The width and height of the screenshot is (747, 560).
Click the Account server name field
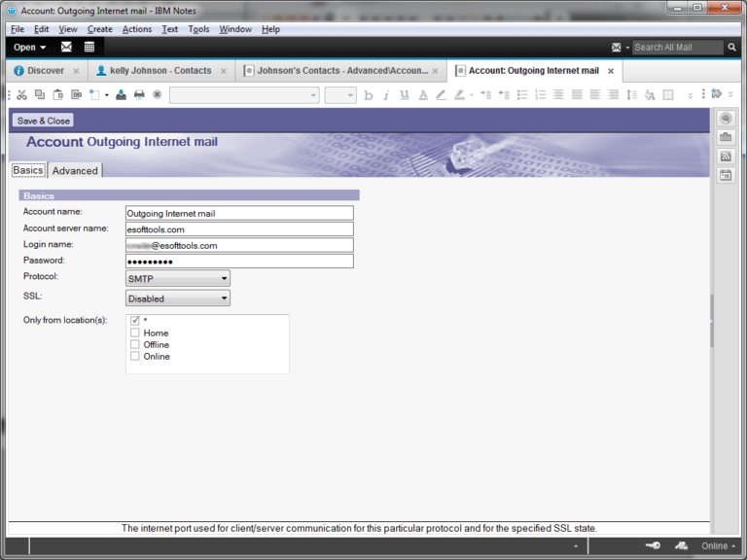point(239,229)
